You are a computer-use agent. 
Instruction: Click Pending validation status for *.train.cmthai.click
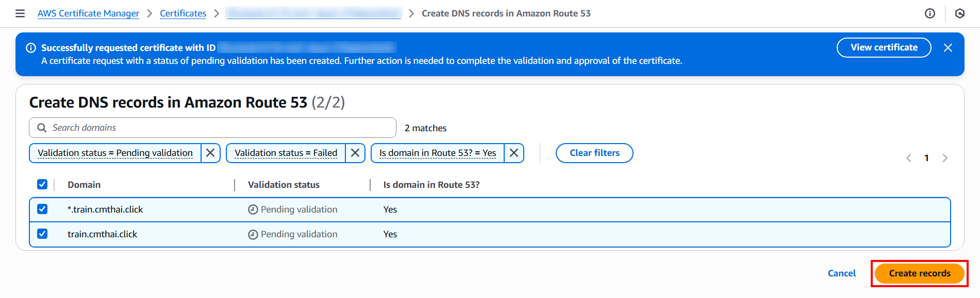[x=299, y=209]
